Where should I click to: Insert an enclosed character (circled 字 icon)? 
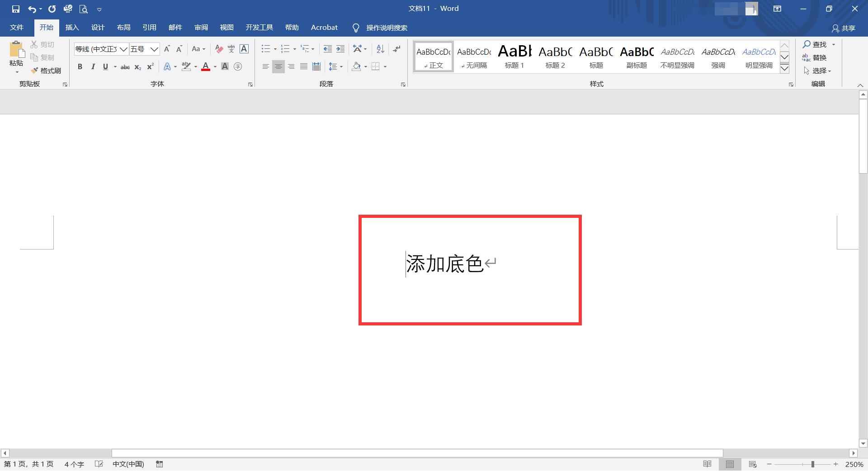click(x=238, y=67)
